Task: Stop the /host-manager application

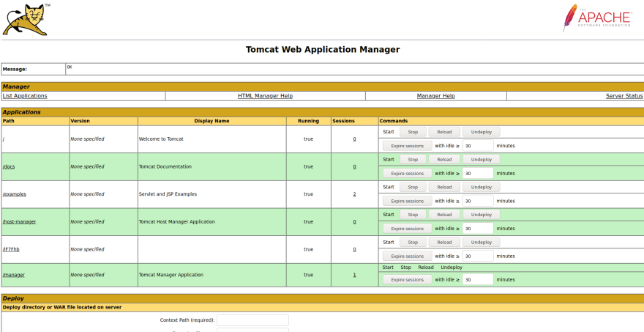Action: (x=413, y=215)
